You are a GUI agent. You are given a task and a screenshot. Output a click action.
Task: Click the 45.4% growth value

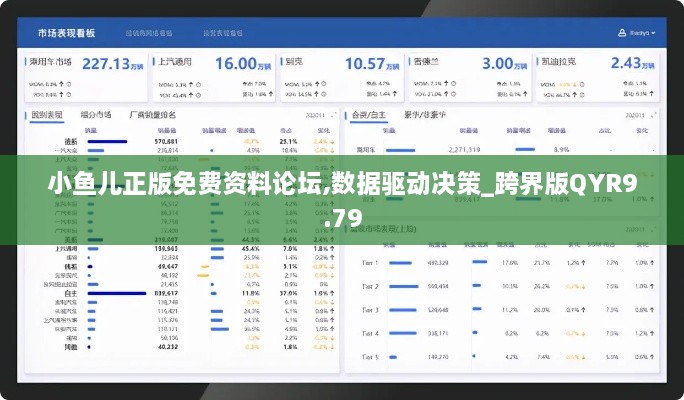(250, 249)
